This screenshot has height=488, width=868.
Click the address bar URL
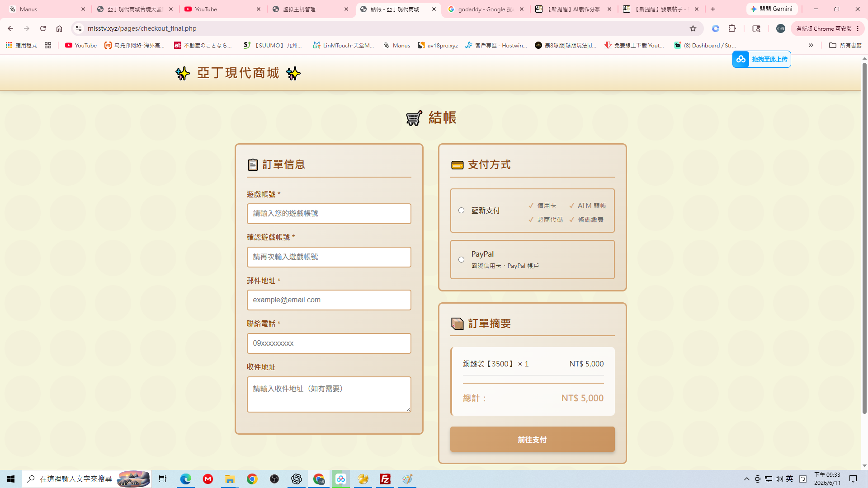pos(142,28)
